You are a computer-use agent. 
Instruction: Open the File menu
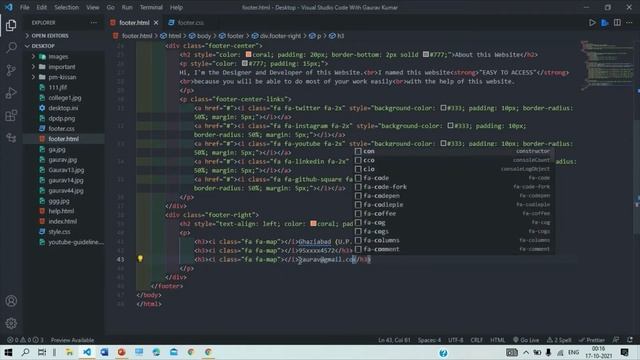pyautogui.click(x=24, y=7)
